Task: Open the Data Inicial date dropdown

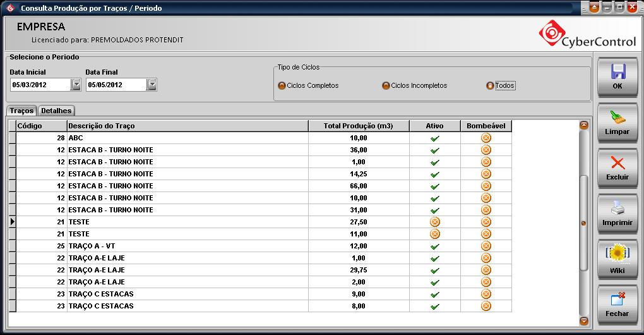Action: tap(76, 85)
